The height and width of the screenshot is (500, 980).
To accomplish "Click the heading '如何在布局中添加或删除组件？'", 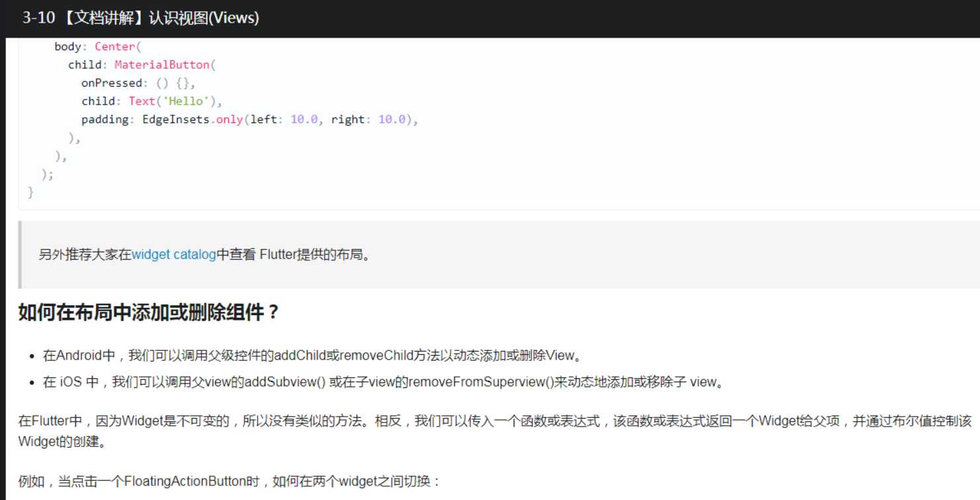I will (x=150, y=313).
